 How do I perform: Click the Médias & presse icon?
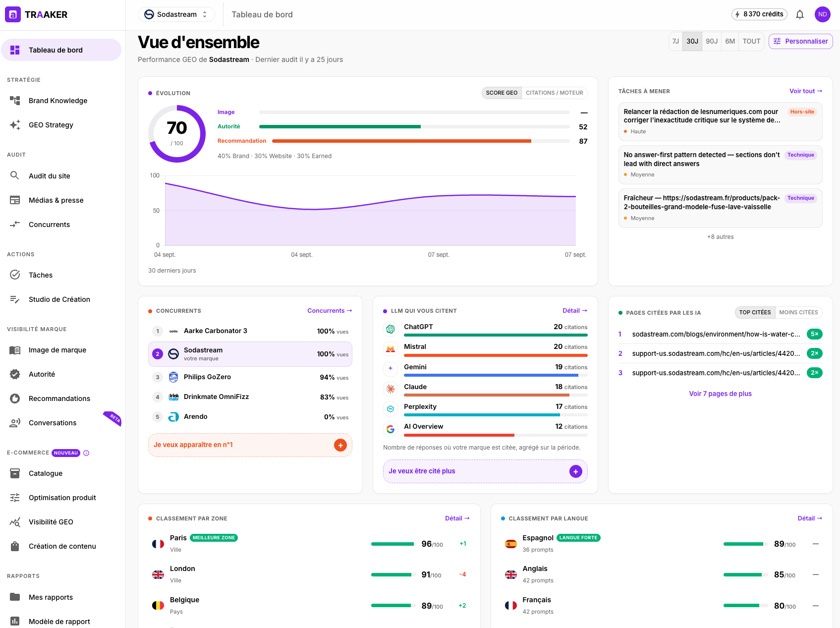15,200
